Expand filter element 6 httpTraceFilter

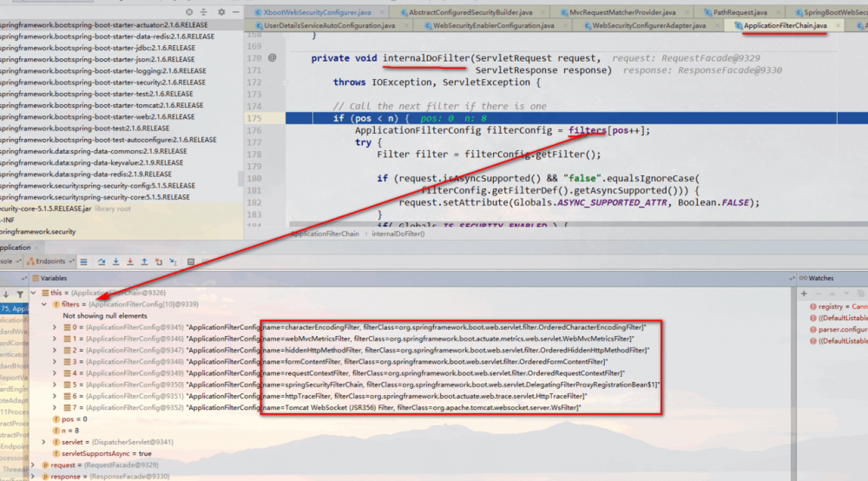(54, 396)
